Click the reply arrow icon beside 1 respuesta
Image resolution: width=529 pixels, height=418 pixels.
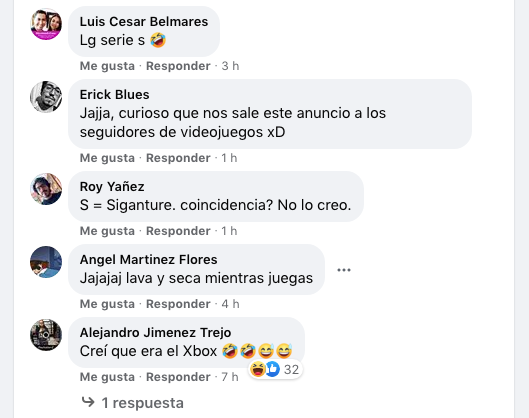(x=88, y=402)
